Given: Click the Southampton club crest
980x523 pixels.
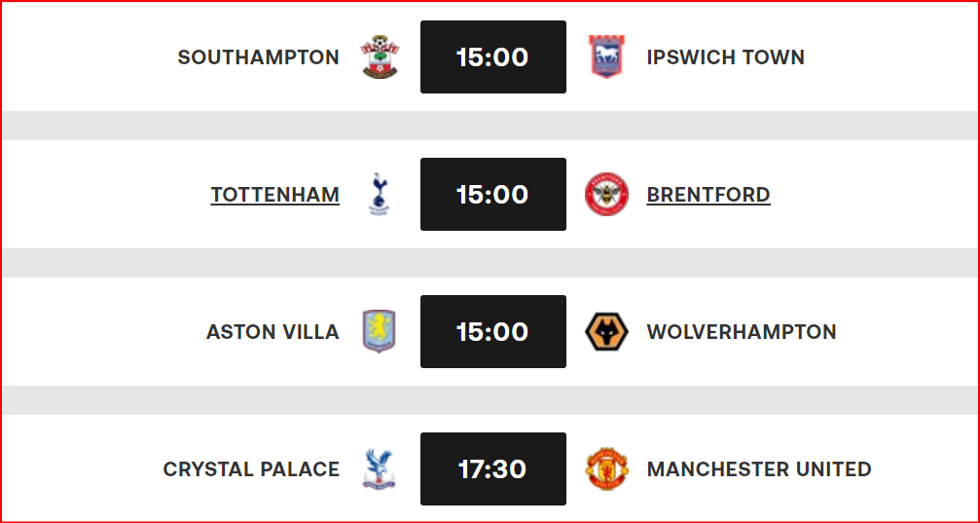Looking at the screenshot, I should click(380, 57).
